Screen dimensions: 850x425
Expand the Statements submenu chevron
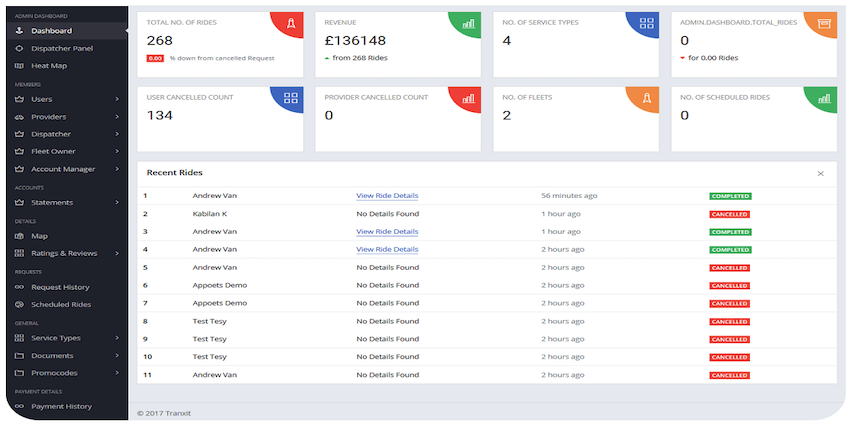coord(117,202)
